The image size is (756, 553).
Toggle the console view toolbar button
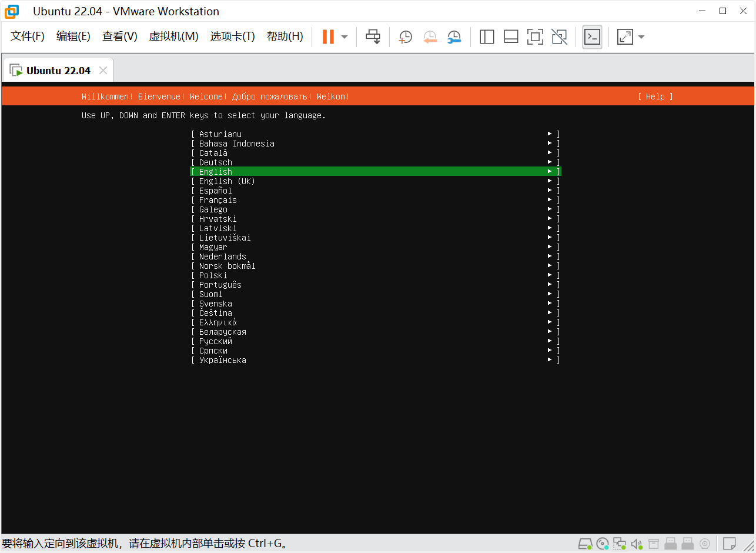[x=592, y=37]
